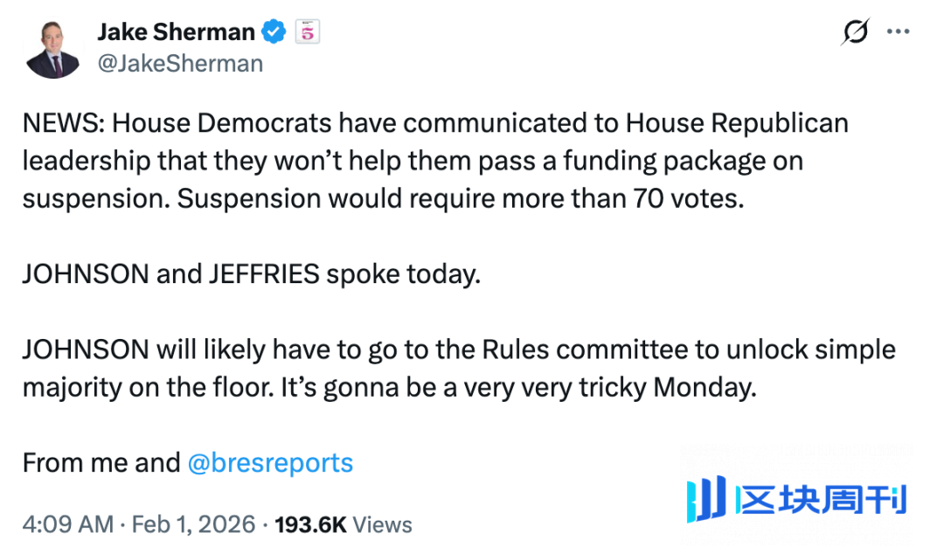Click the "JOHNSON and JEFFRIES spoke today" line

point(252,274)
